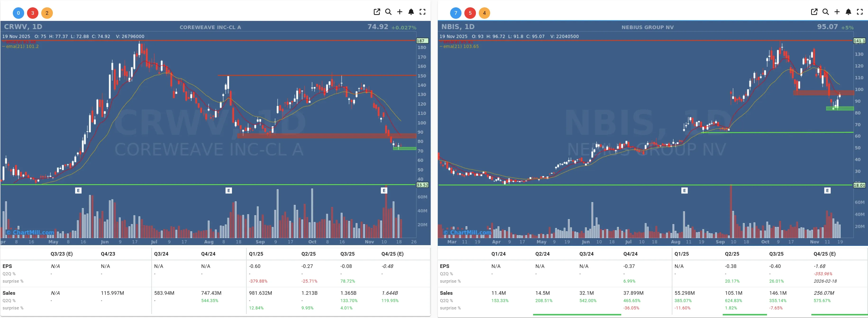The image size is (868, 318).
Task: Click the blue rating badge 7 on NBIS
Action: [x=456, y=13]
